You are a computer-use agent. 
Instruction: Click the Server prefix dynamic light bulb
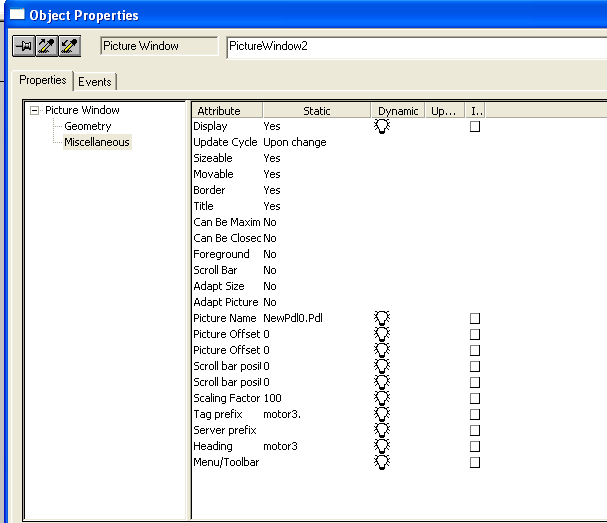381,430
